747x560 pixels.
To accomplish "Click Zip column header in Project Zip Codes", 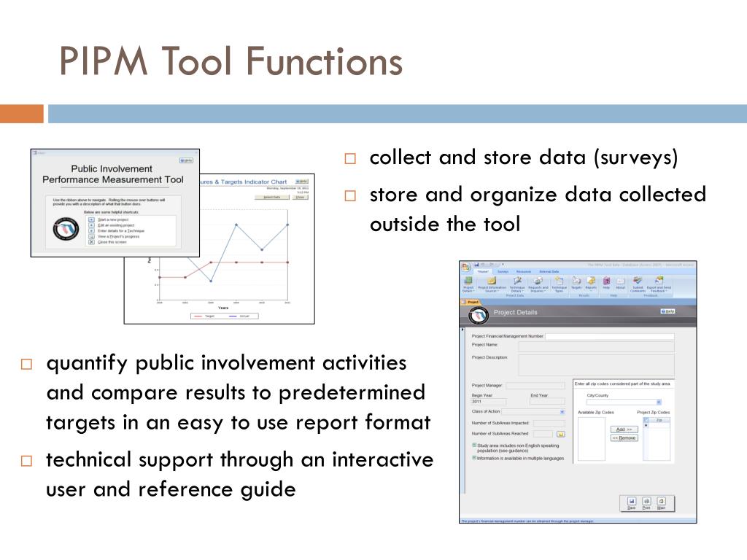I will click(x=659, y=420).
